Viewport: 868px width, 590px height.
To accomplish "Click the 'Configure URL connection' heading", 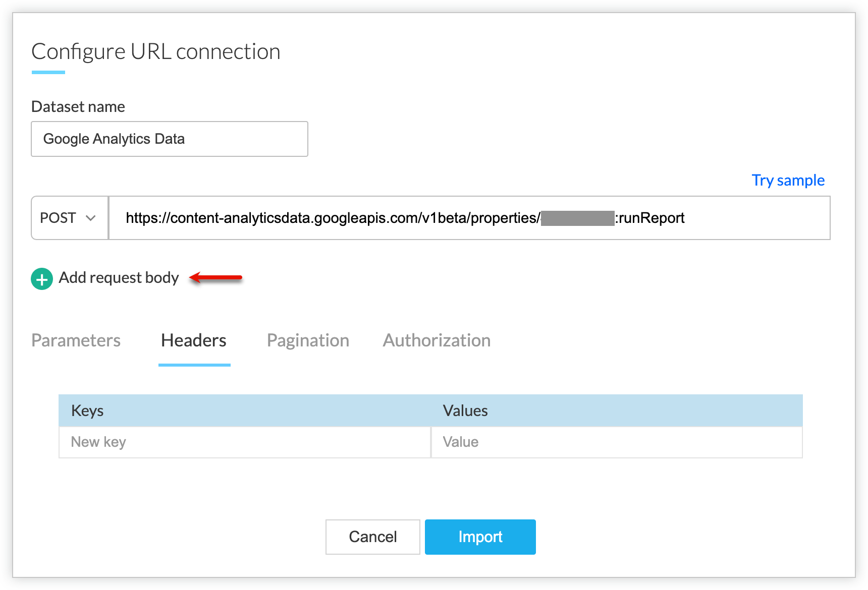I will tap(156, 51).
